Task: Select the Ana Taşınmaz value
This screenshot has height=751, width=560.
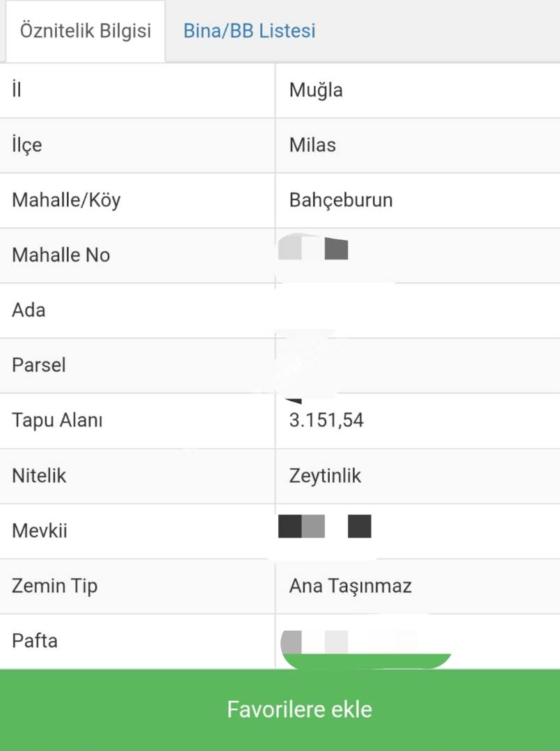Action: pyautogui.click(x=350, y=586)
